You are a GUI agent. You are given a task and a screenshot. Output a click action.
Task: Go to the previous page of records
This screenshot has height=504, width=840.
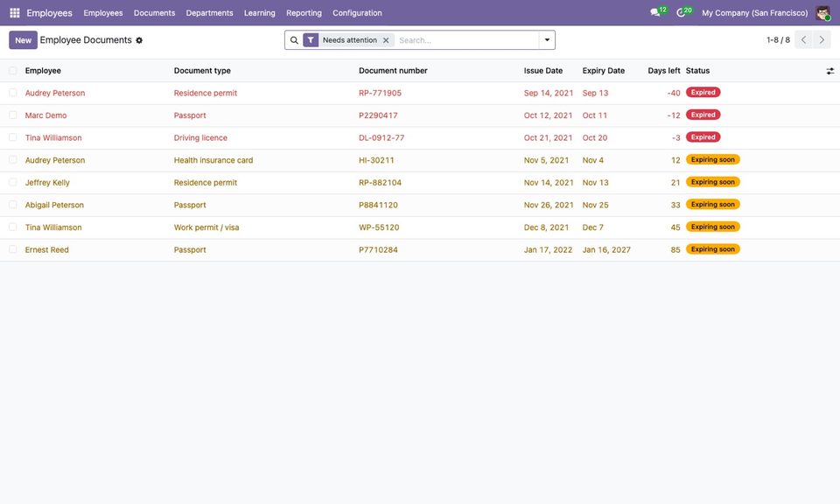coord(803,39)
